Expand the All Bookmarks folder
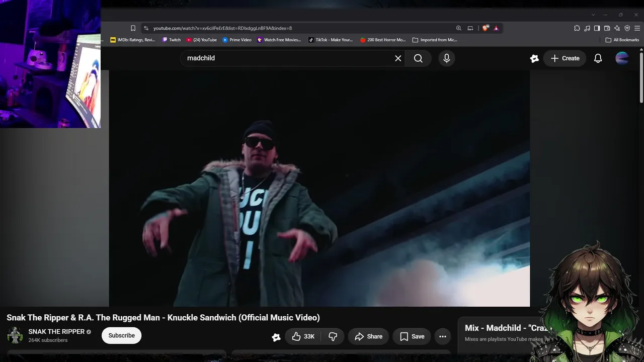644x362 pixels. point(622,40)
